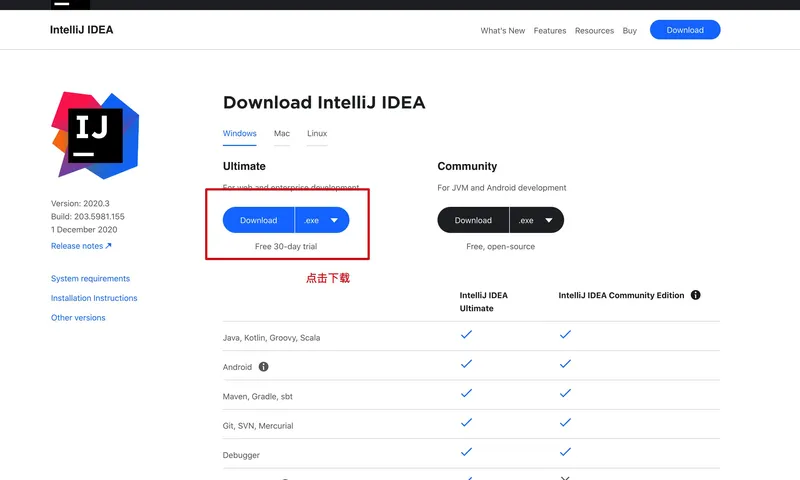The image size is (800, 480).
Task: Open System requirements link
Action: pyautogui.click(x=90, y=279)
